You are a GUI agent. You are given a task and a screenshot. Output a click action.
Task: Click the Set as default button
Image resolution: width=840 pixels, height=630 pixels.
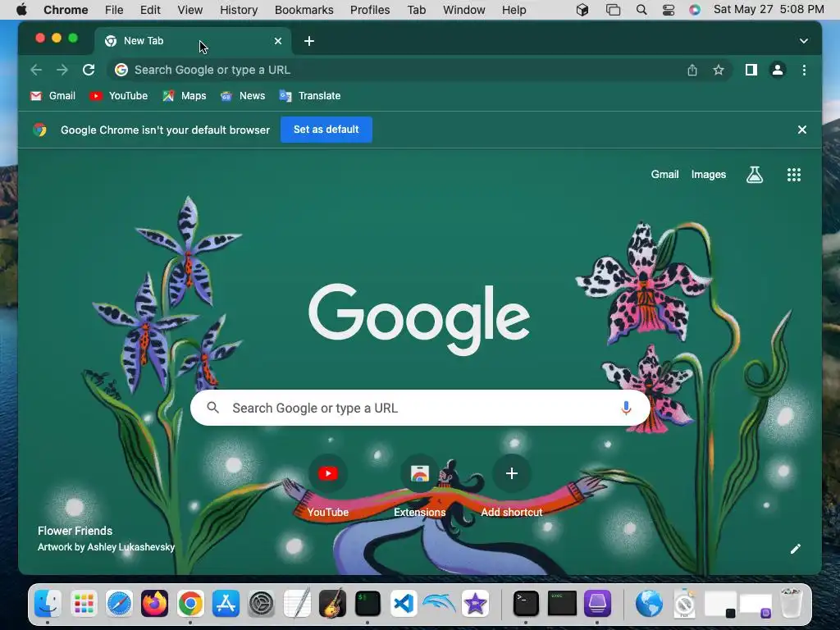pyautogui.click(x=326, y=130)
